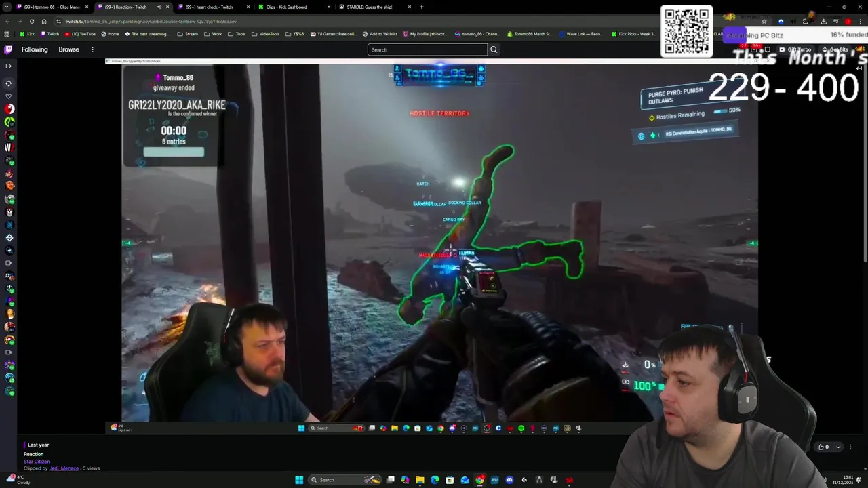
Task: Open the browser apps grid icon
Action: tap(7, 34)
